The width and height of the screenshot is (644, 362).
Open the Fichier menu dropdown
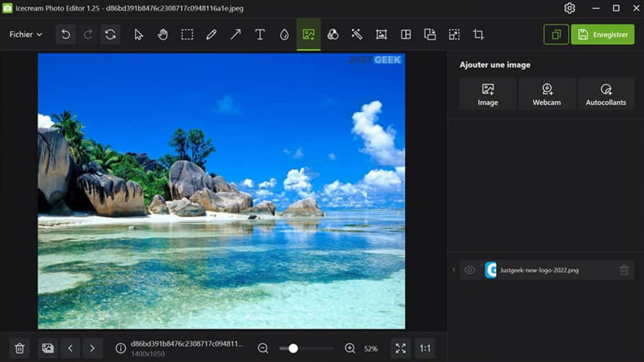[x=25, y=35]
